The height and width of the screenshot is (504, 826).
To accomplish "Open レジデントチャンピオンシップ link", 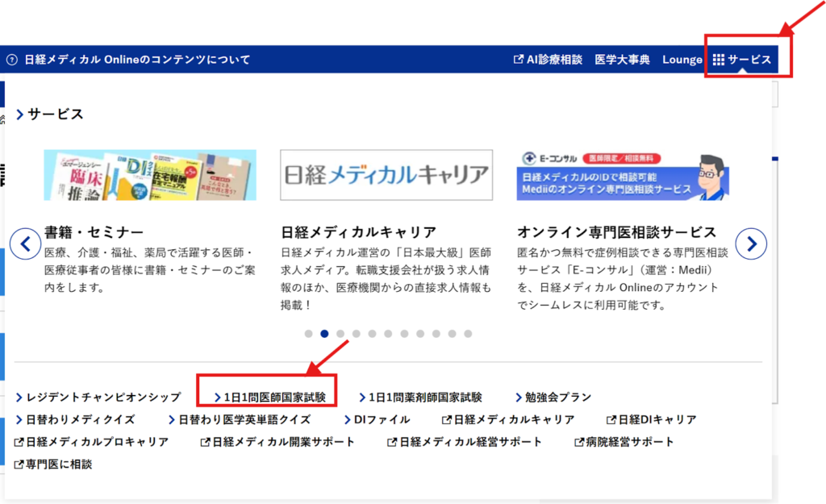I will [103, 398].
